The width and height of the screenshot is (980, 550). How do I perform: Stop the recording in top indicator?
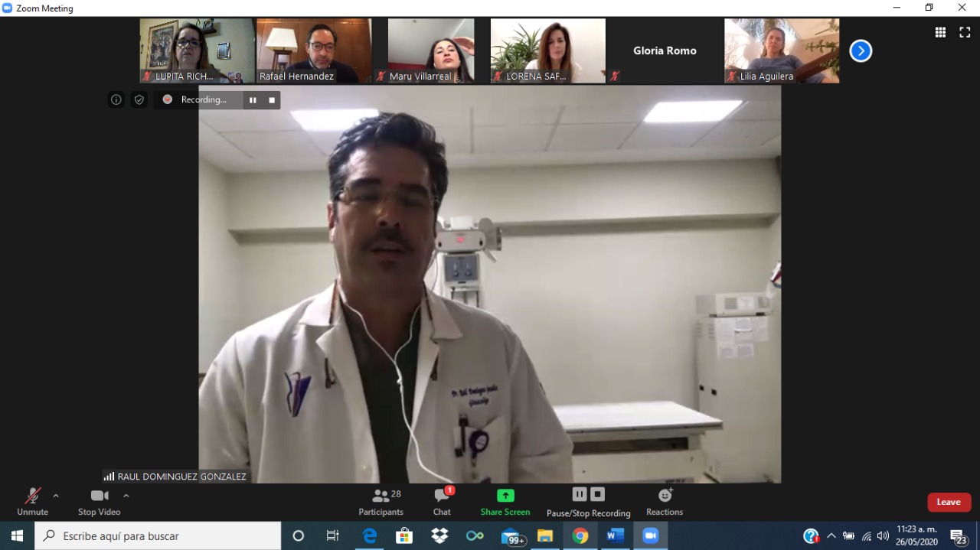click(272, 100)
